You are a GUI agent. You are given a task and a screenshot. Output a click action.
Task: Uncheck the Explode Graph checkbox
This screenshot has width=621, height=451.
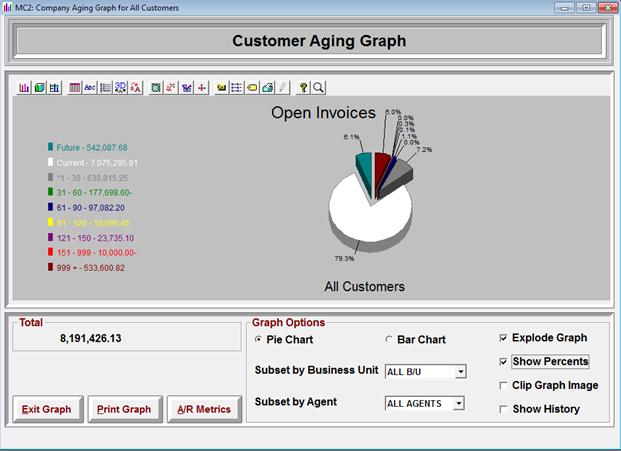[x=503, y=338]
